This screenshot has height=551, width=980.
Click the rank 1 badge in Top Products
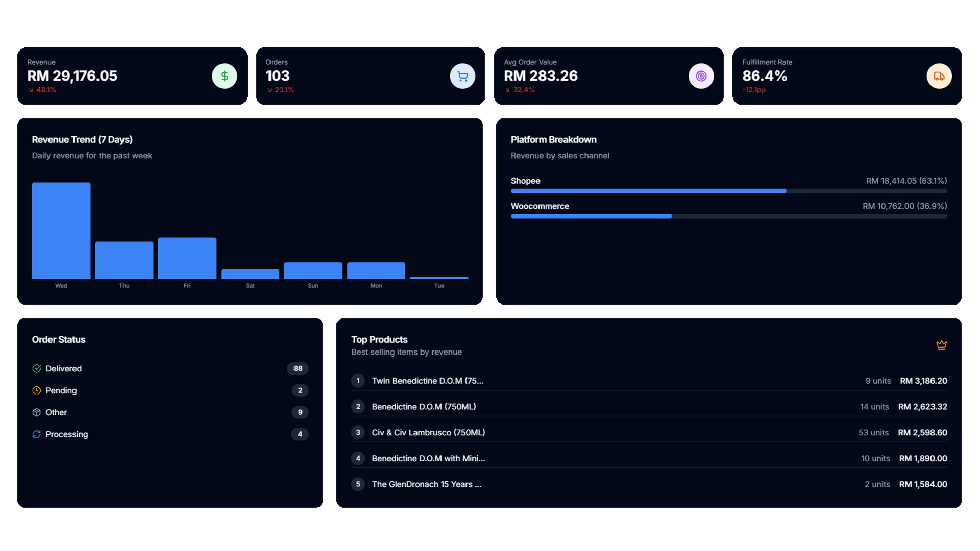[x=358, y=381]
